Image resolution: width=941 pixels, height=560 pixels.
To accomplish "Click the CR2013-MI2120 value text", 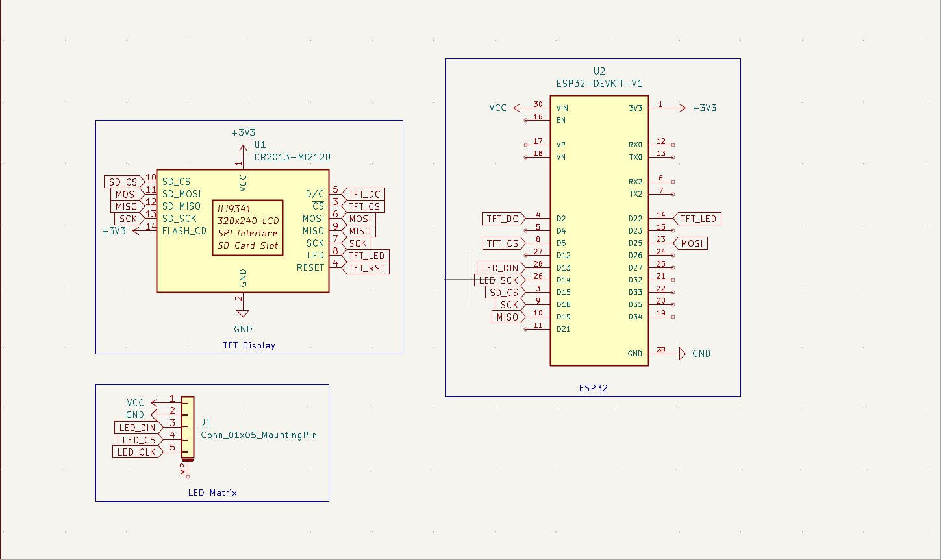I will [x=292, y=157].
